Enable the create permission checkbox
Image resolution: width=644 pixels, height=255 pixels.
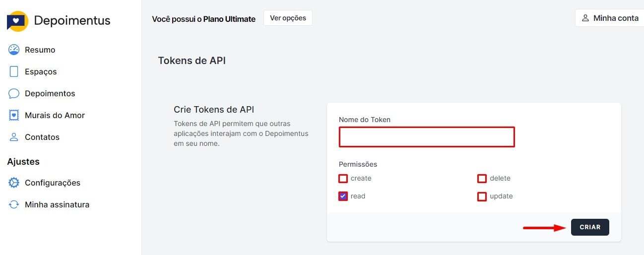click(343, 179)
